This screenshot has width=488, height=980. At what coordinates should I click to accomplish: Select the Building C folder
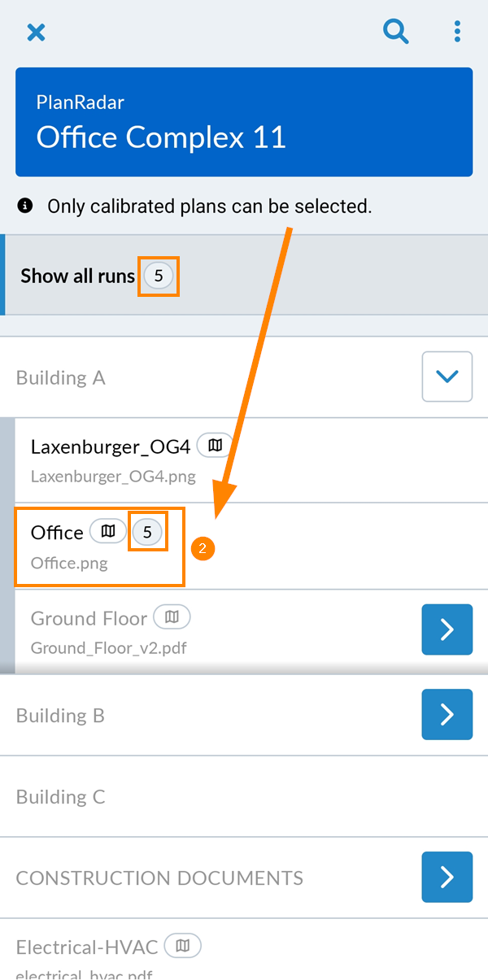tap(61, 796)
